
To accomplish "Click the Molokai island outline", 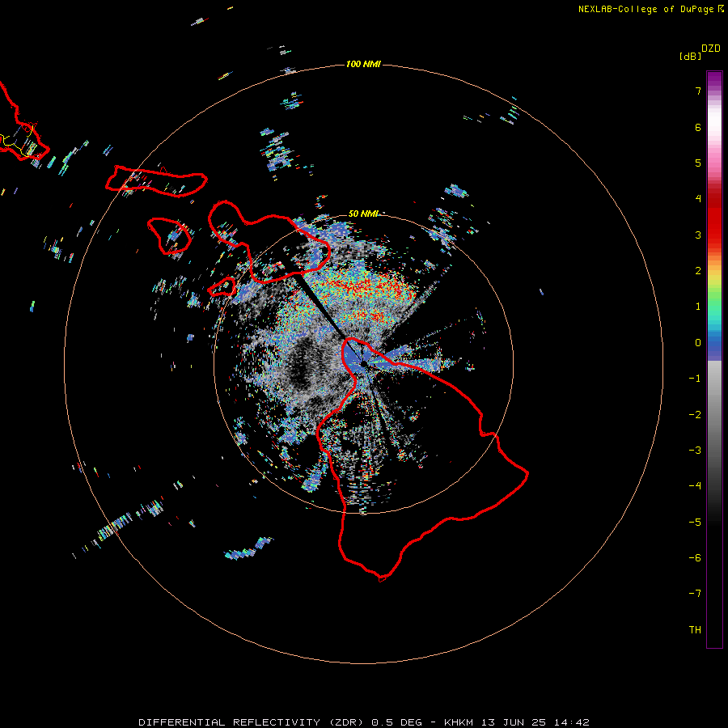I will click(156, 181).
